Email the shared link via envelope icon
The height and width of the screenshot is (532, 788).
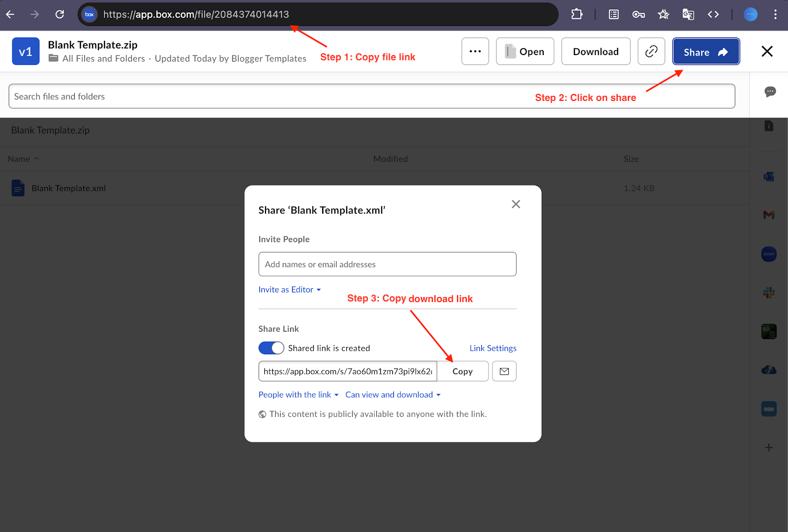point(504,371)
